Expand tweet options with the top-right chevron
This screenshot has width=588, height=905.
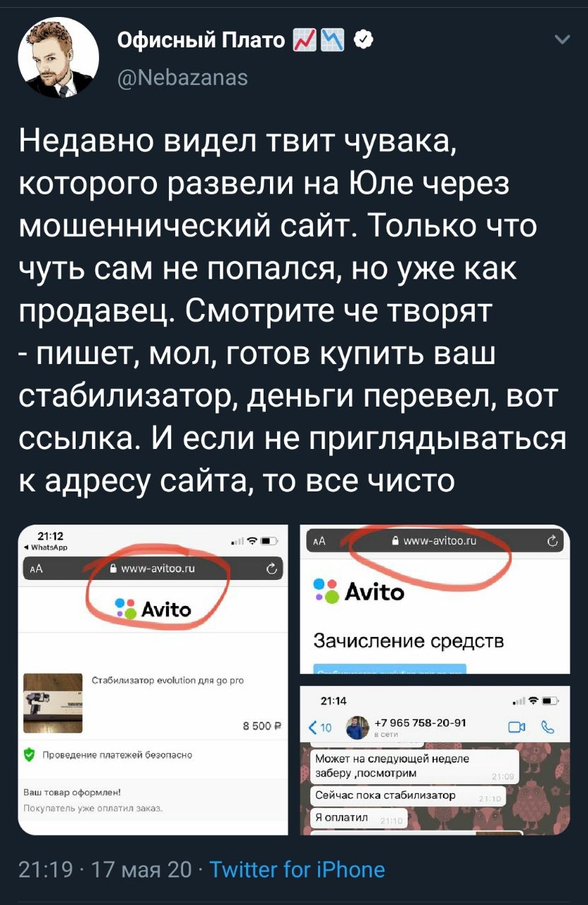[563, 40]
